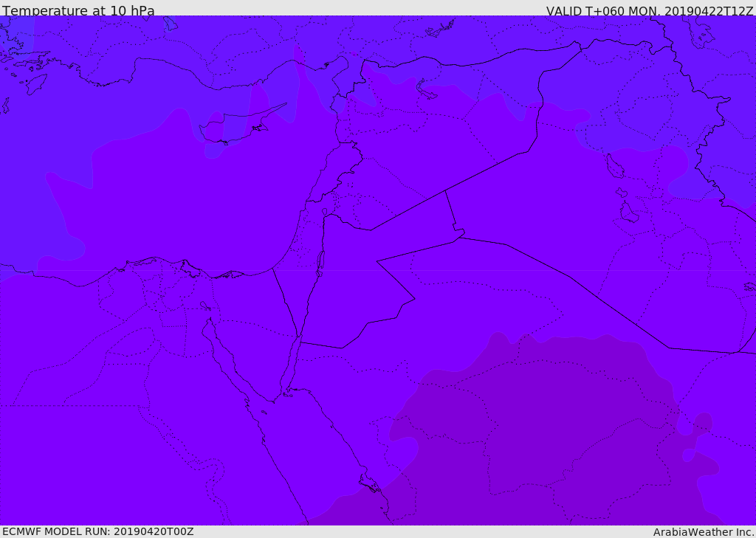The image size is (756, 538).
Task: Click the 'ECMWF MODEL RUN: 20190420T00Z' label
Action: point(98,531)
